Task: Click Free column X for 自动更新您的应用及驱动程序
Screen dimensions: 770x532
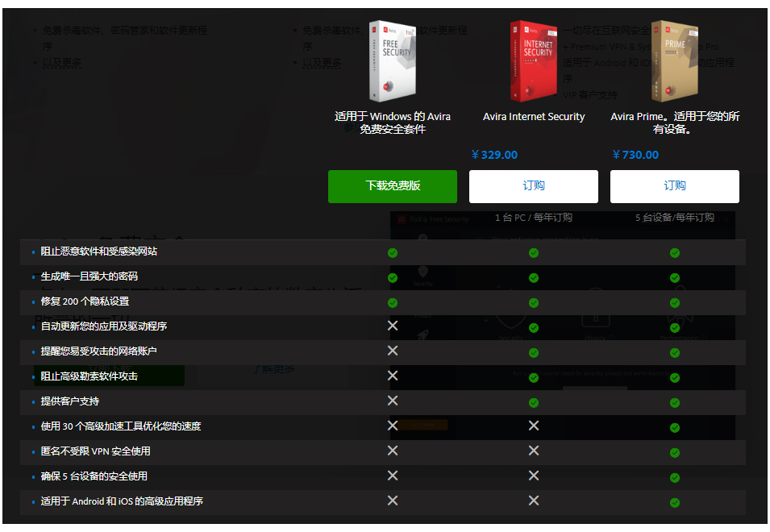Action: [393, 326]
